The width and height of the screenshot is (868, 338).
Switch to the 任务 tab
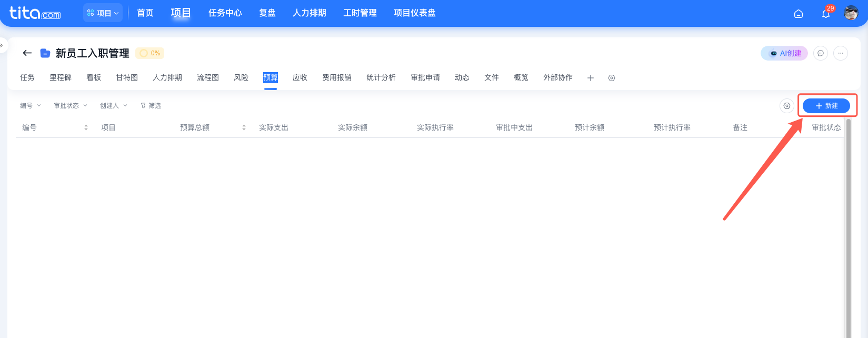(27, 77)
